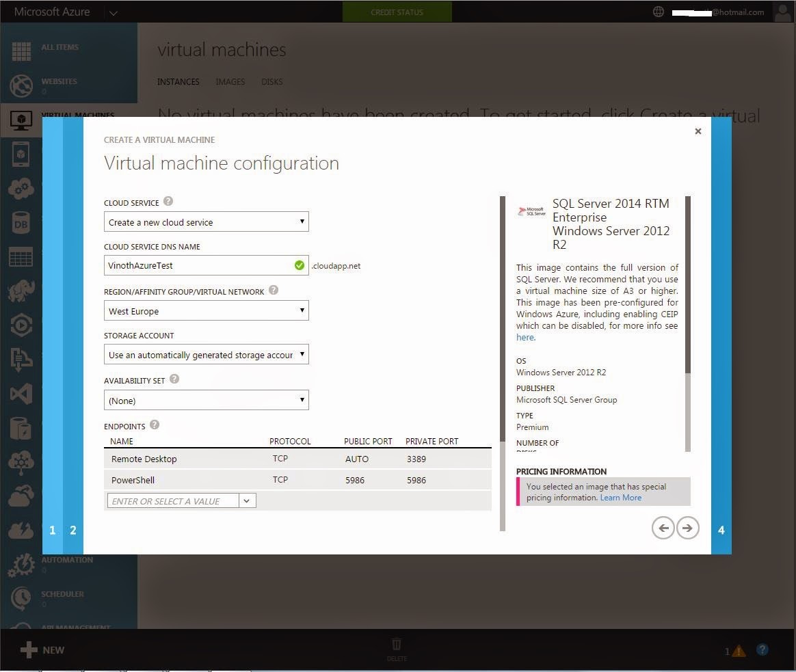Click the Enter or Select a Value field
796x672 pixels.
point(173,500)
